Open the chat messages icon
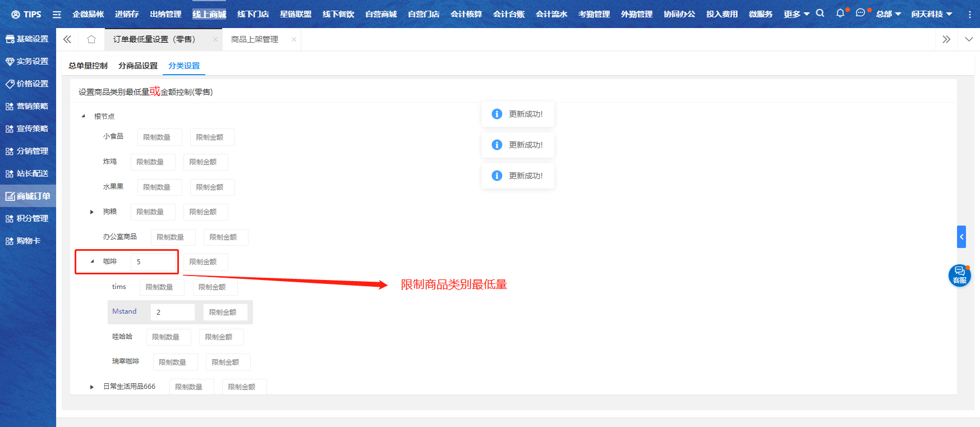This screenshot has height=427, width=980. point(860,13)
